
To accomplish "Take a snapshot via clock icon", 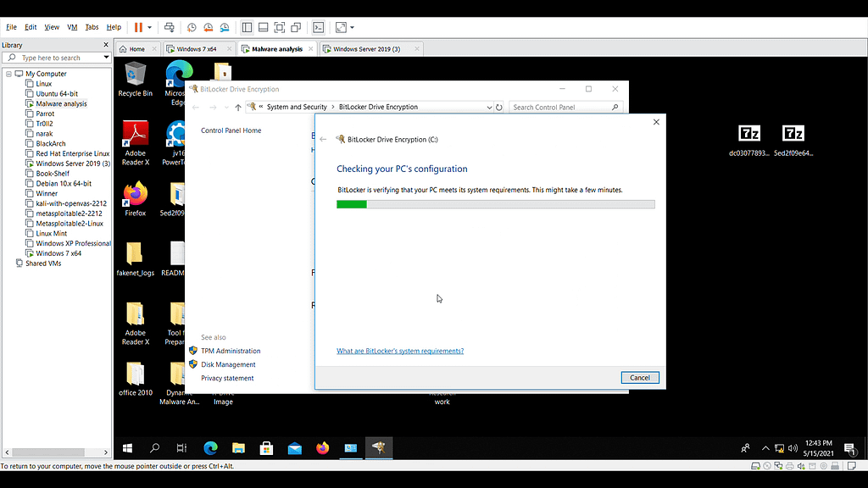I will click(x=192, y=27).
